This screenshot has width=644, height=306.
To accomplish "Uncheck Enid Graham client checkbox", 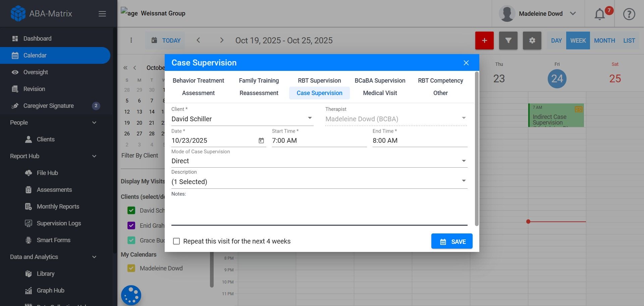I will 131,225.
